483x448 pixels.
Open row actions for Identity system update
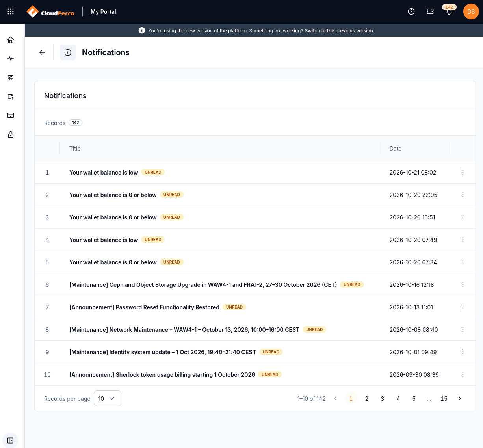point(463,352)
